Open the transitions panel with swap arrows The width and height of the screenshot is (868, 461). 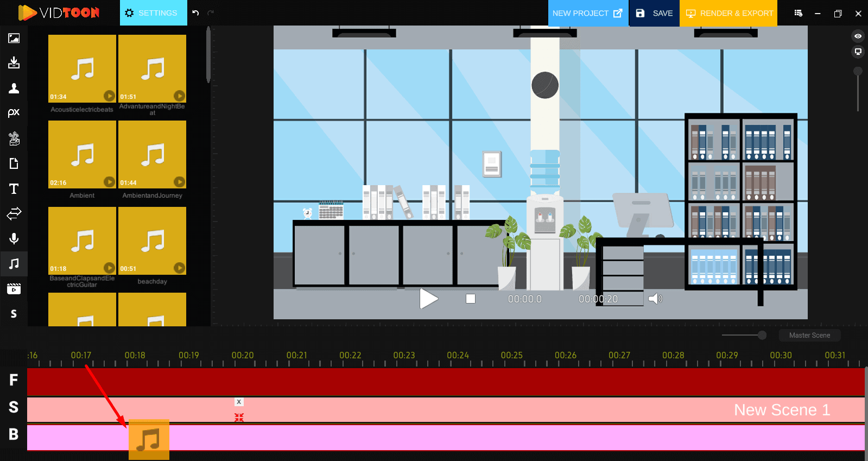(x=14, y=213)
